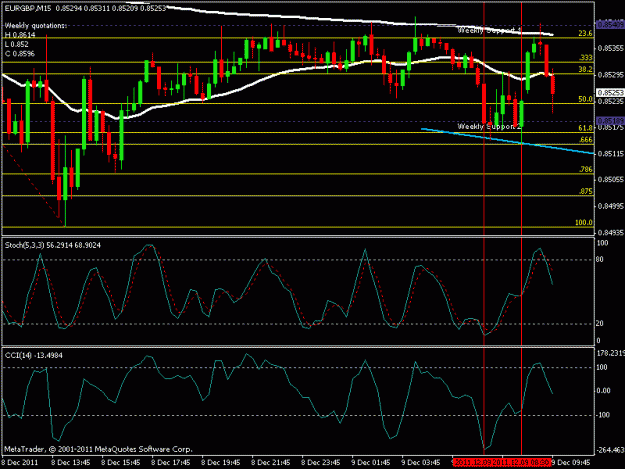Click the '8 Dec 17:45' time axis label
This screenshot has width=625, height=469.
tap(171, 463)
